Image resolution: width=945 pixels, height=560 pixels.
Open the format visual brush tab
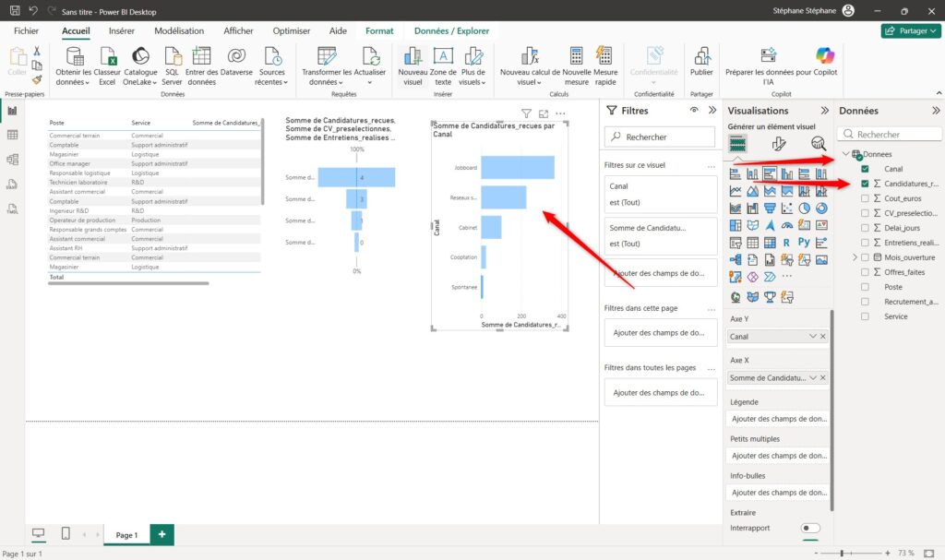tap(779, 144)
